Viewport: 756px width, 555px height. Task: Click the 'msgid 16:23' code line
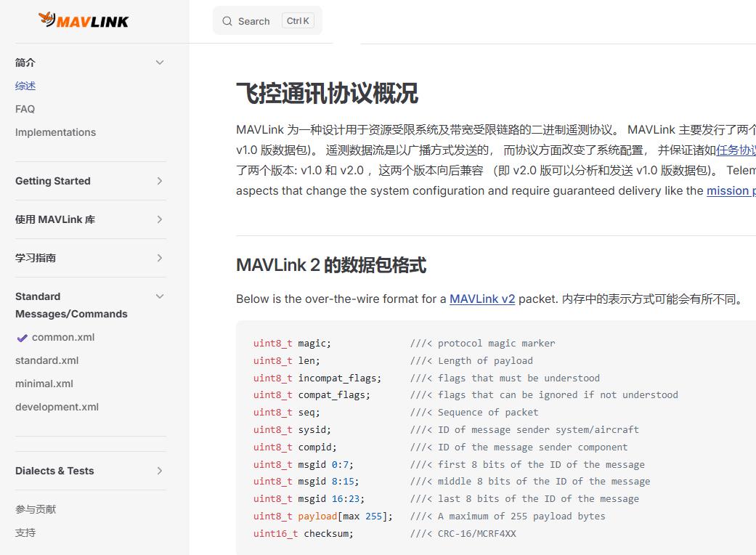coord(309,498)
